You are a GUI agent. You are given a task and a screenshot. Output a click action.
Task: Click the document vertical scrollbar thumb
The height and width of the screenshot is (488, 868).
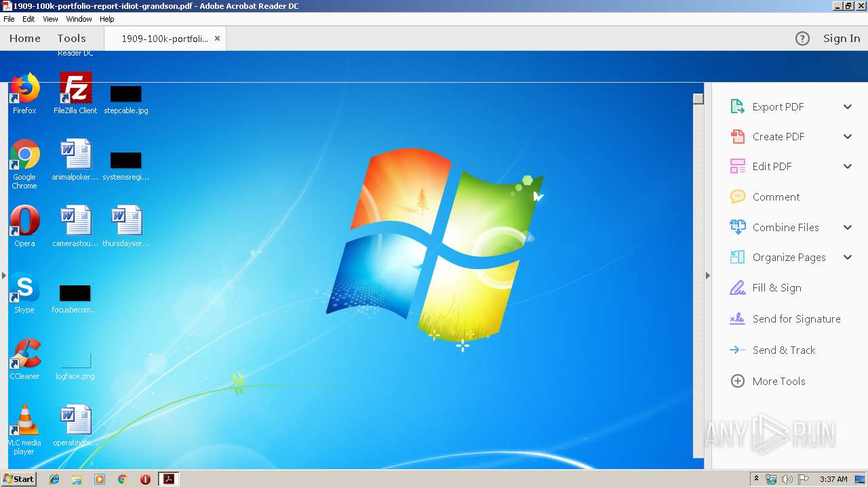(698, 99)
